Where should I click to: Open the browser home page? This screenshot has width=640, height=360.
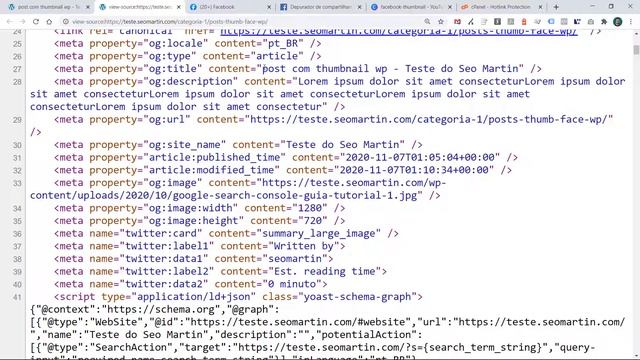(x=49, y=22)
